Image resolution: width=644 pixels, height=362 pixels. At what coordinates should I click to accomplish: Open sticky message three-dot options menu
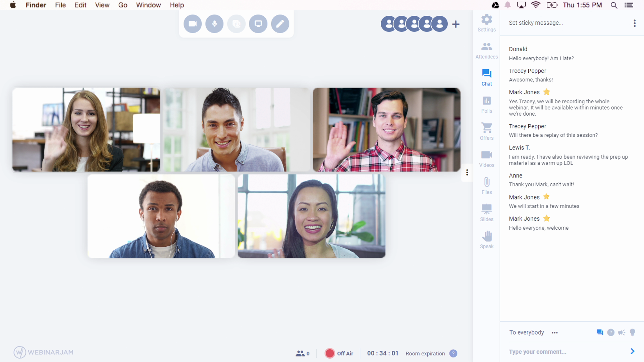coord(634,23)
